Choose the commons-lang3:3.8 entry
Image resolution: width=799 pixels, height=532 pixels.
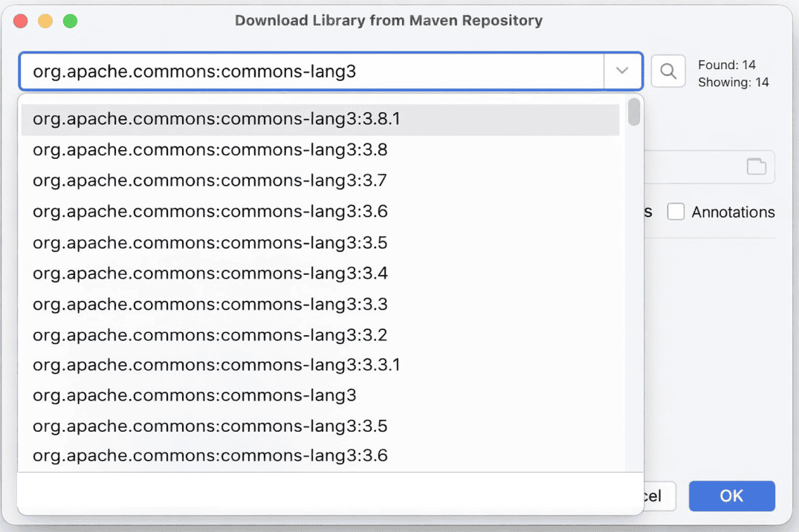pos(210,150)
